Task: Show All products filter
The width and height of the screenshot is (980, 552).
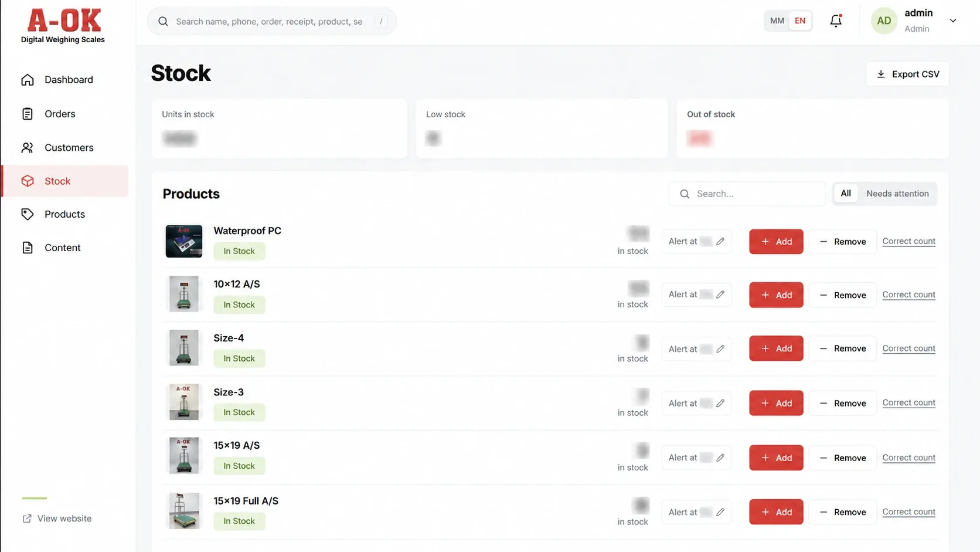Action: click(846, 194)
